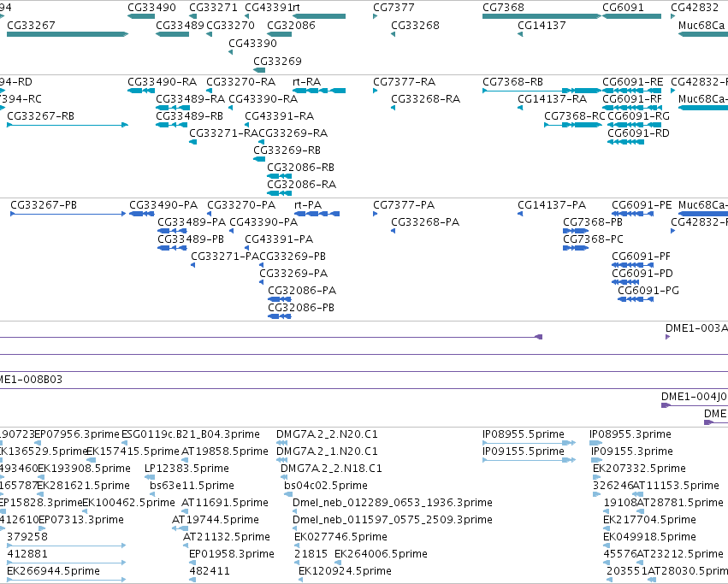Select transcript CG14137-RA
The image size is (728, 584).
[553, 99]
